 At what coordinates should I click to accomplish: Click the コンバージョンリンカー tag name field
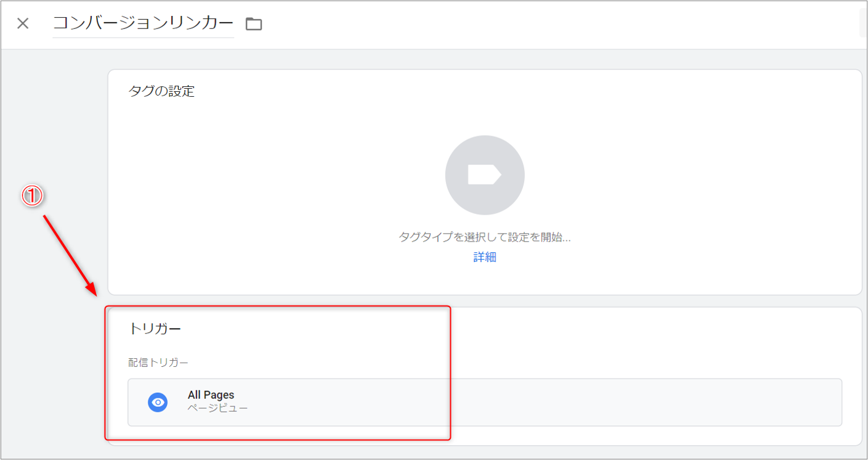click(143, 23)
